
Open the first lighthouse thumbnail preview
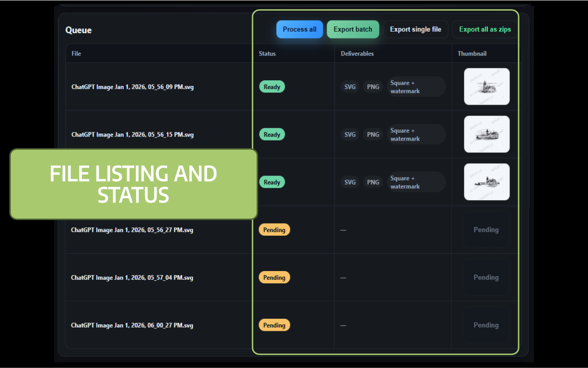(x=486, y=86)
